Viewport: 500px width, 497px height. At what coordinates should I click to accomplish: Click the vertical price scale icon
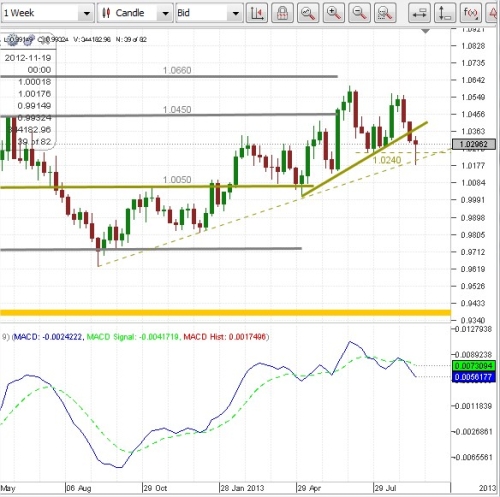pos(445,13)
